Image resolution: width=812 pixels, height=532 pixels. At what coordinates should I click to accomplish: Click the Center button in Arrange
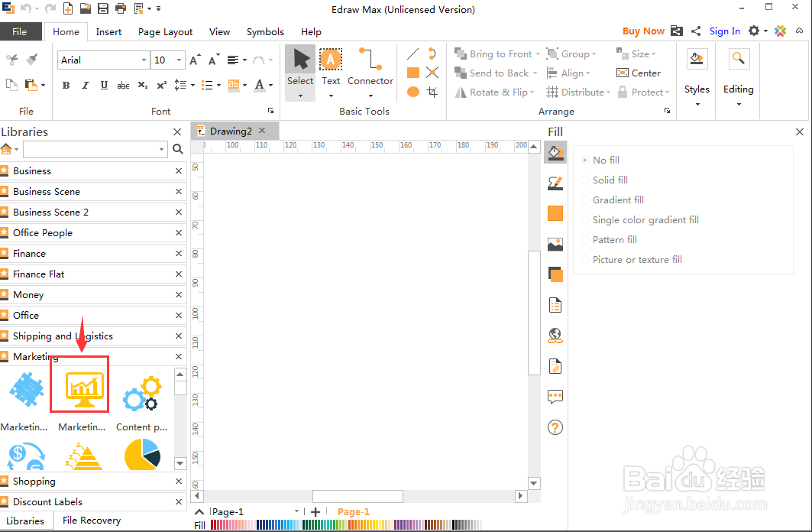point(639,73)
